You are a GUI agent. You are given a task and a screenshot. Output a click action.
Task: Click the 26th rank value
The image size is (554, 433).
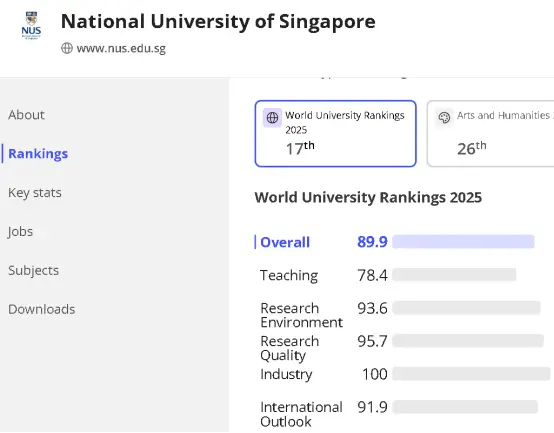point(472,148)
